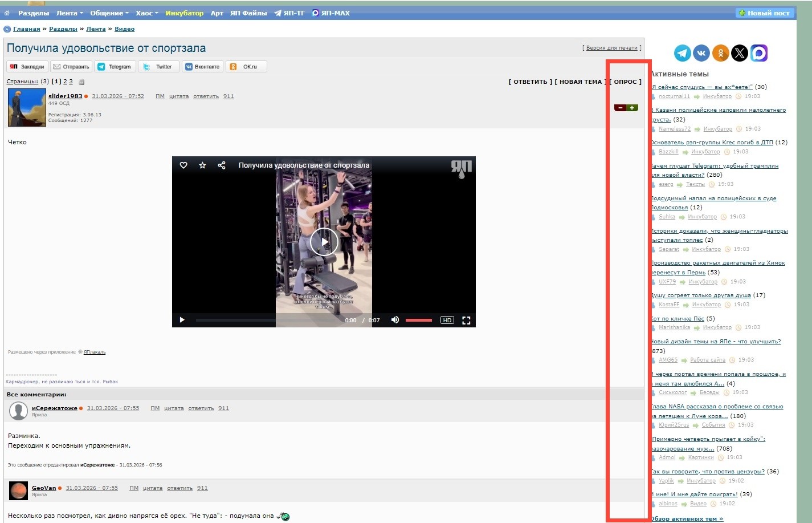
Task: Expand the Хаос dropdown menu
Action: click(147, 13)
